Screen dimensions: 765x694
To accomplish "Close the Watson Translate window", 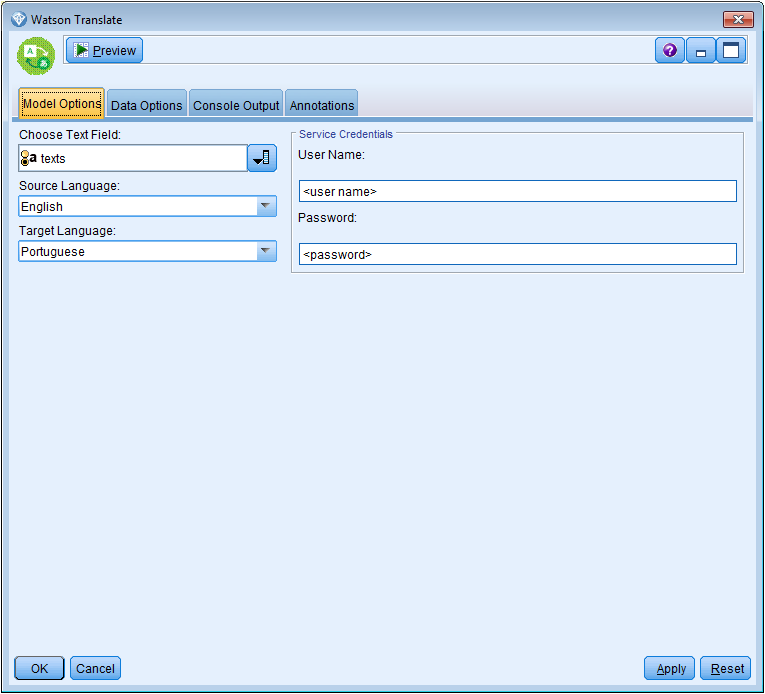I will point(738,20).
